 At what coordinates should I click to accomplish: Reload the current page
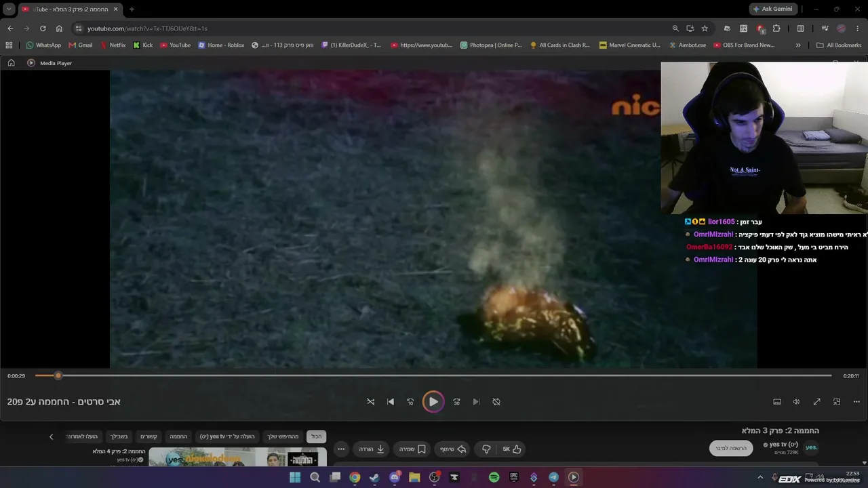pos(43,28)
